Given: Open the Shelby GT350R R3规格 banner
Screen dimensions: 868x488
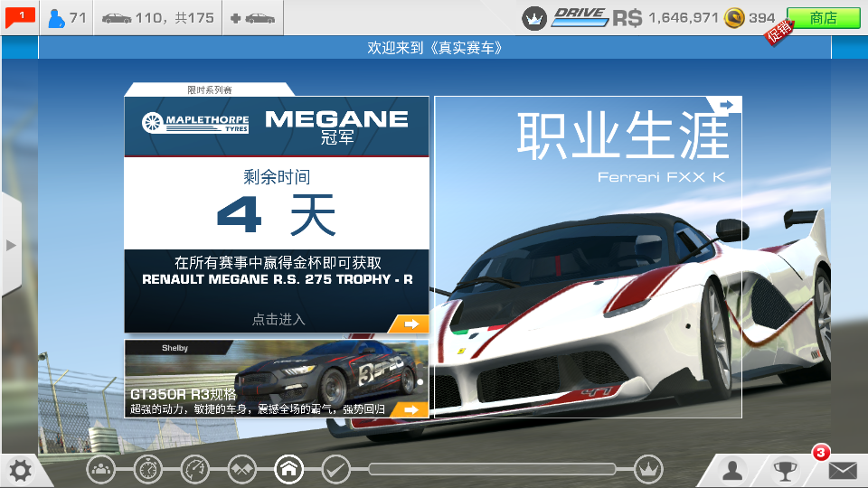Looking at the screenshot, I should 277,379.
